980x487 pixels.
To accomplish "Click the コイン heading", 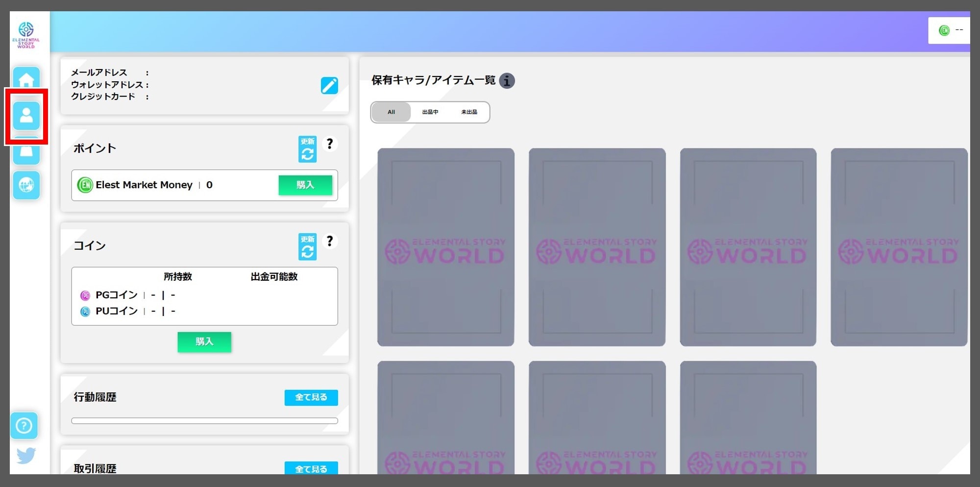I will (x=90, y=245).
